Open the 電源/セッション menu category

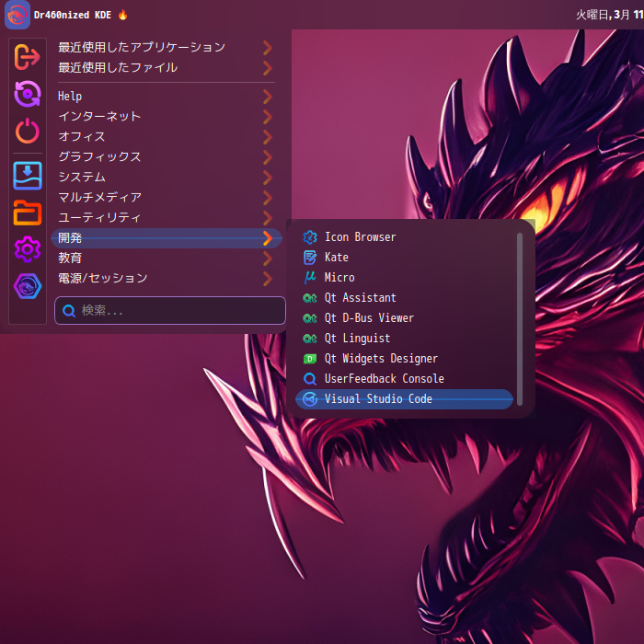click(x=167, y=279)
